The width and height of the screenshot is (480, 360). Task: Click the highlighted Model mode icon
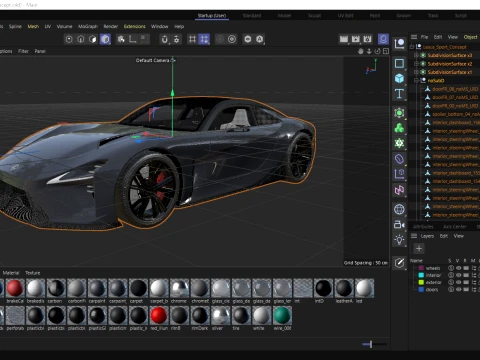105,39
